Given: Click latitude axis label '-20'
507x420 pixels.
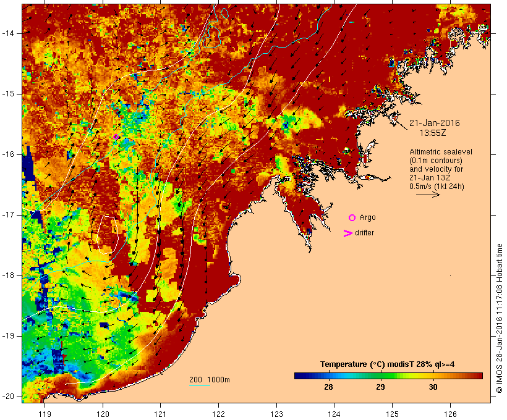Looking at the screenshot, I should coord(7,397).
